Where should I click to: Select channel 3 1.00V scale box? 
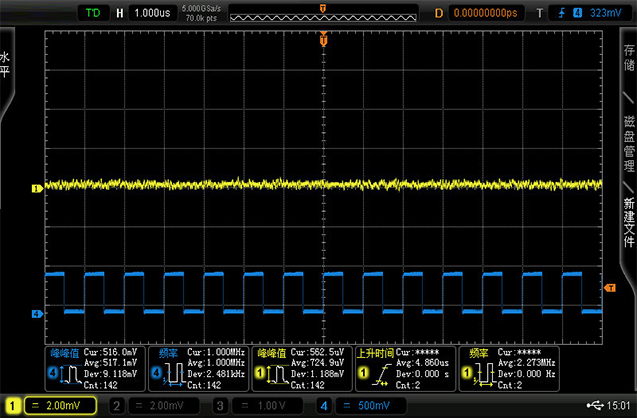point(267,406)
